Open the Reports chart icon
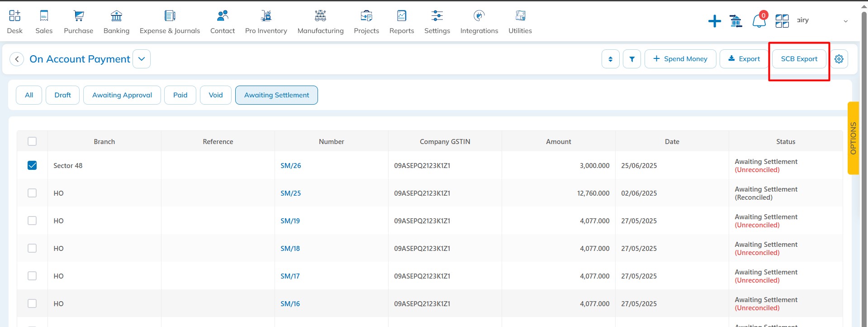 point(402,16)
